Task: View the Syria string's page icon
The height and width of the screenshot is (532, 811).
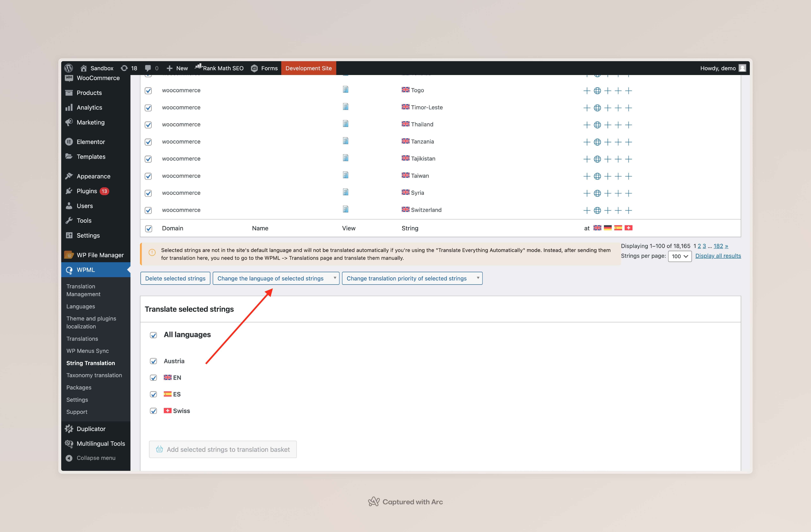Action: coord(345,192)
